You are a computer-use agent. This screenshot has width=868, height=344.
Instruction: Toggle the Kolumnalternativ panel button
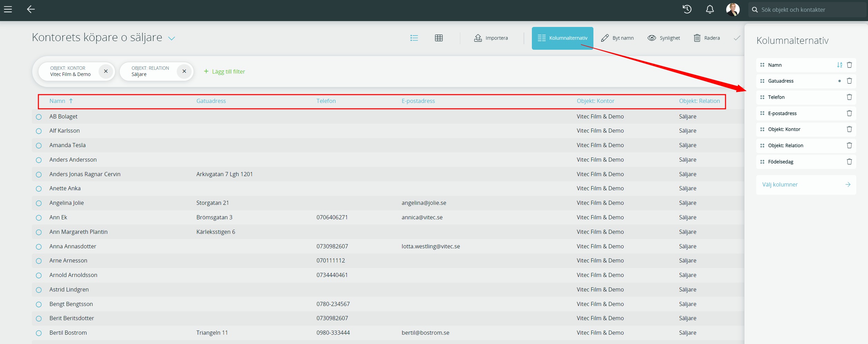[563, 38]
